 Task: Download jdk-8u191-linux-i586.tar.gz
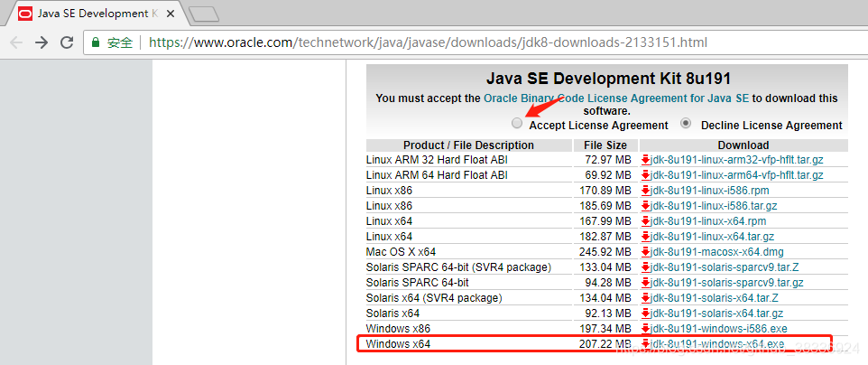714,206
